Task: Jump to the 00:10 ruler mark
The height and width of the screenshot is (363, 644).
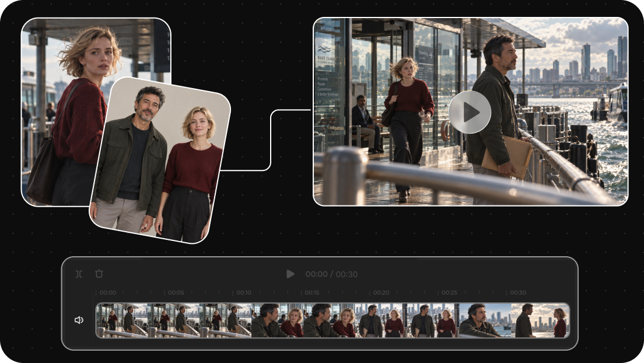Action: point(244,293)
